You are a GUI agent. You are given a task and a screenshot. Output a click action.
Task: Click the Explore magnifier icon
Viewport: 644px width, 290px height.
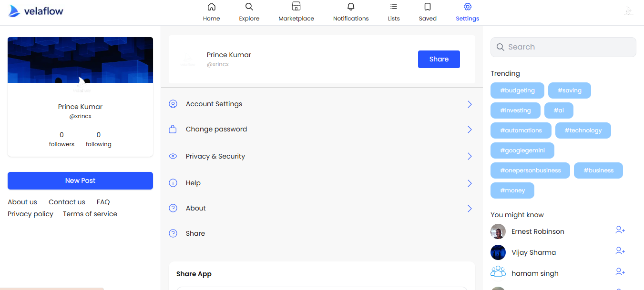click(249, 7)
